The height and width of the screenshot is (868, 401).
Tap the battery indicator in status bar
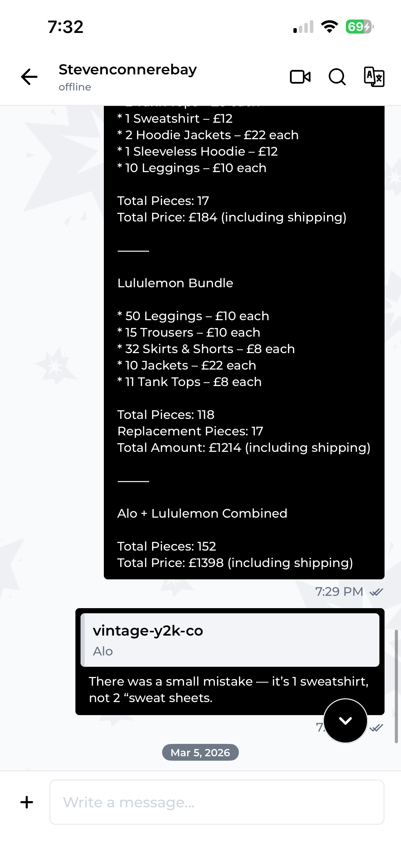click(360, 27)
